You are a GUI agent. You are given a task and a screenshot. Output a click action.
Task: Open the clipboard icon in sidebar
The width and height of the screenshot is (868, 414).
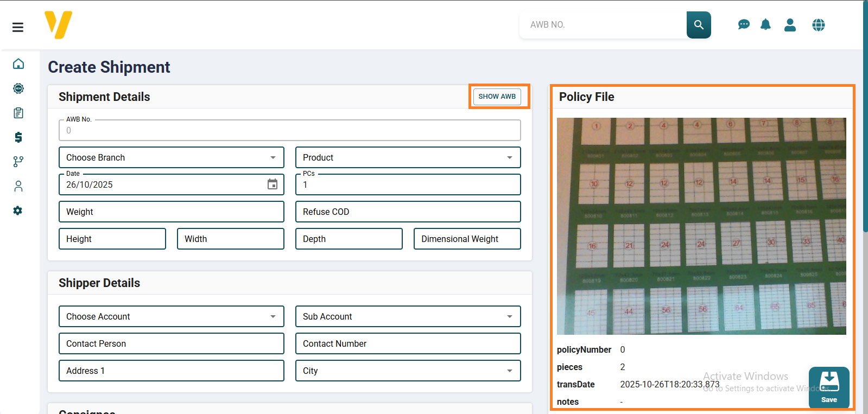coord(18,113)
